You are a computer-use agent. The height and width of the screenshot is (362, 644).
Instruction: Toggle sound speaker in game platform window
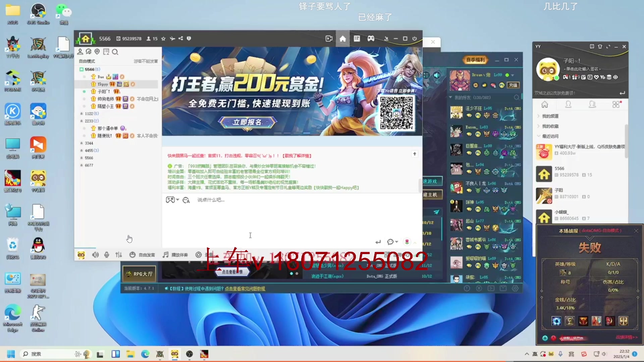(x=437, y=75)
